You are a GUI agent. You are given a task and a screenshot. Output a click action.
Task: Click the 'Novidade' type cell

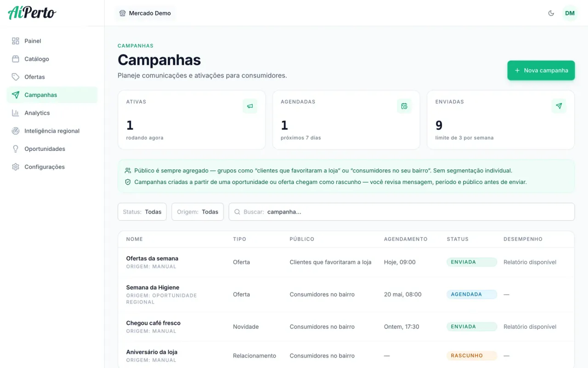pos(246,327)
